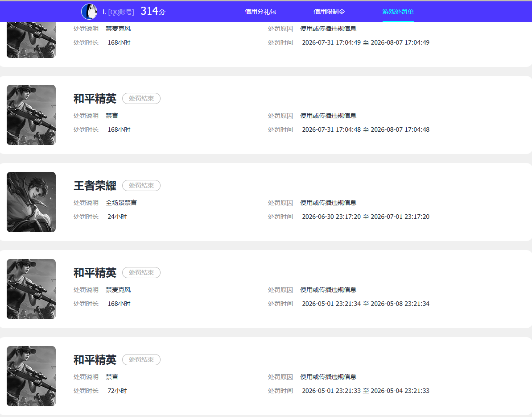
Task: Click the time range ending 2026-08-07 17:04:48
Action: [x=366, y=130]
